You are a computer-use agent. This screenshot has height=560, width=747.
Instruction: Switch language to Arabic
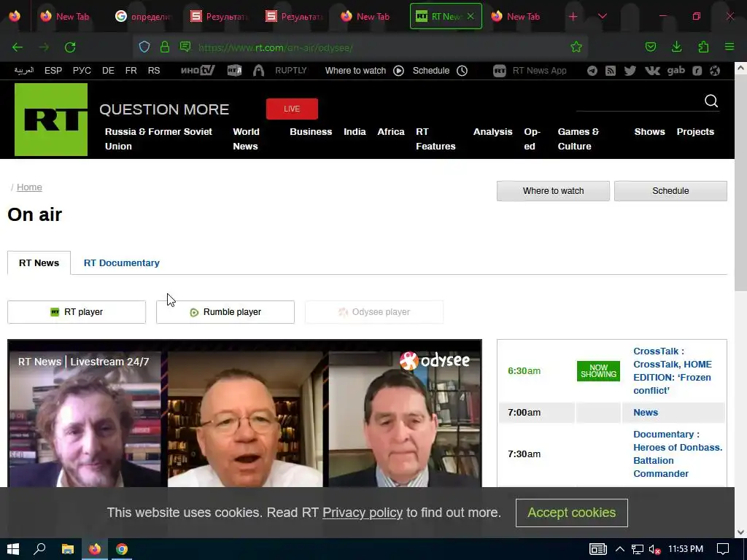point(24,71)
